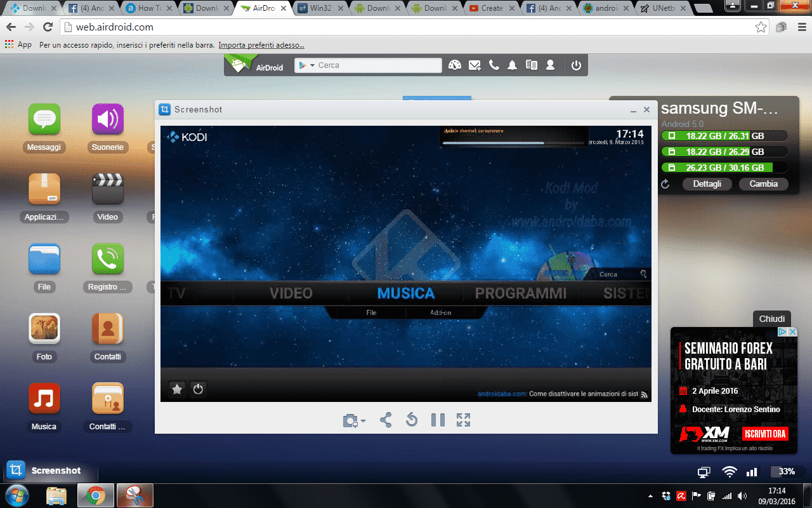Open the Suonerie ringtones icon

(x=108, y=119)
